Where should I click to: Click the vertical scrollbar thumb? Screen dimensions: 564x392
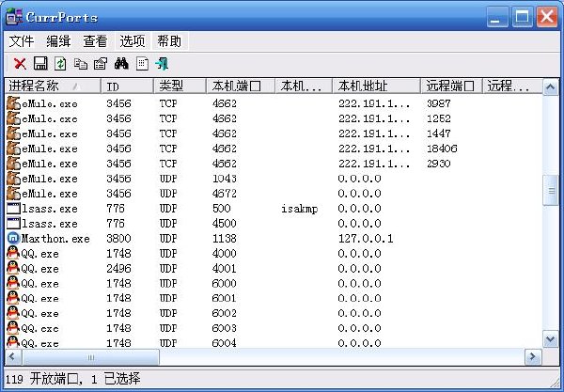[550, 190]
